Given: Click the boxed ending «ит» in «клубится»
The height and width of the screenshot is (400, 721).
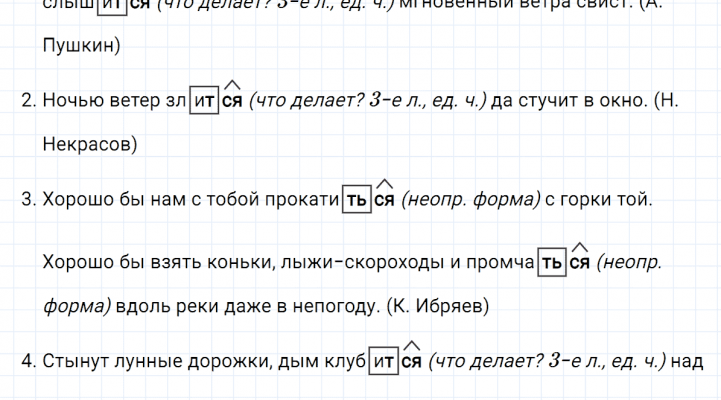Looking at the screenshot, I should point(383,362).
